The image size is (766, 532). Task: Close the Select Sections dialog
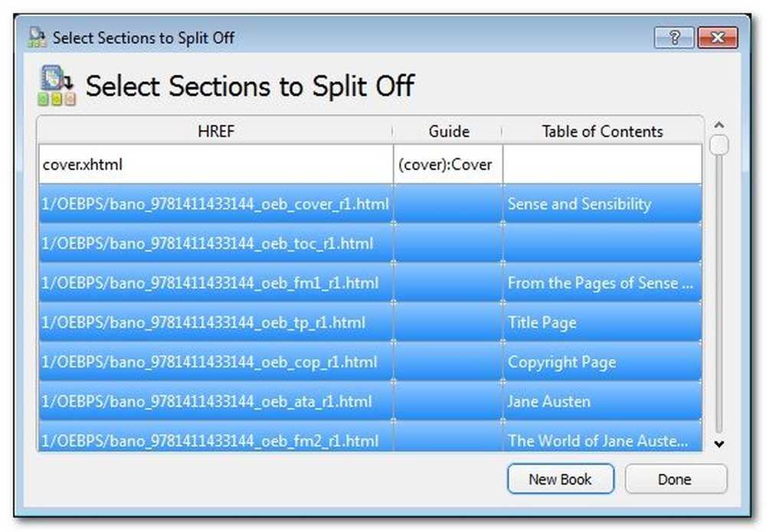tap(718, 38)
